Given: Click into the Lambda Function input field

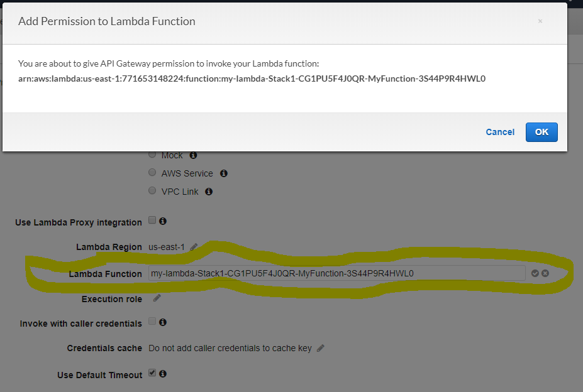Looking at the screenshot, I should 336,273.
